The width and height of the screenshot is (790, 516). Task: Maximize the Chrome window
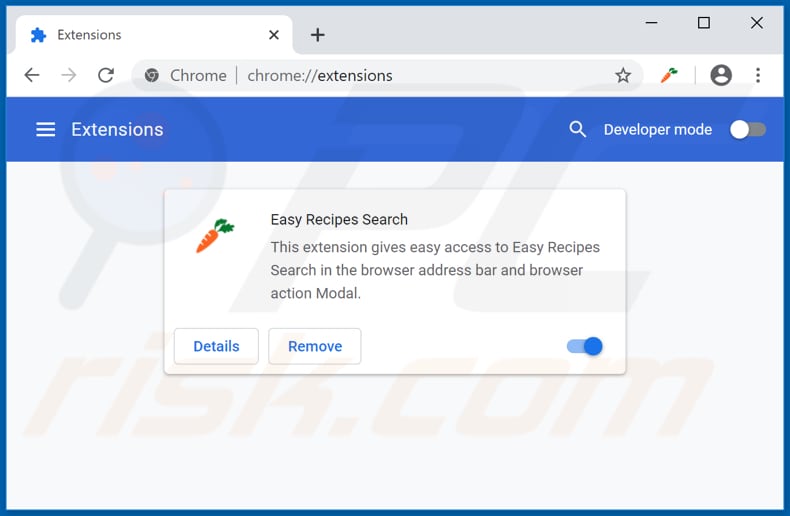(x=704, y=23)
